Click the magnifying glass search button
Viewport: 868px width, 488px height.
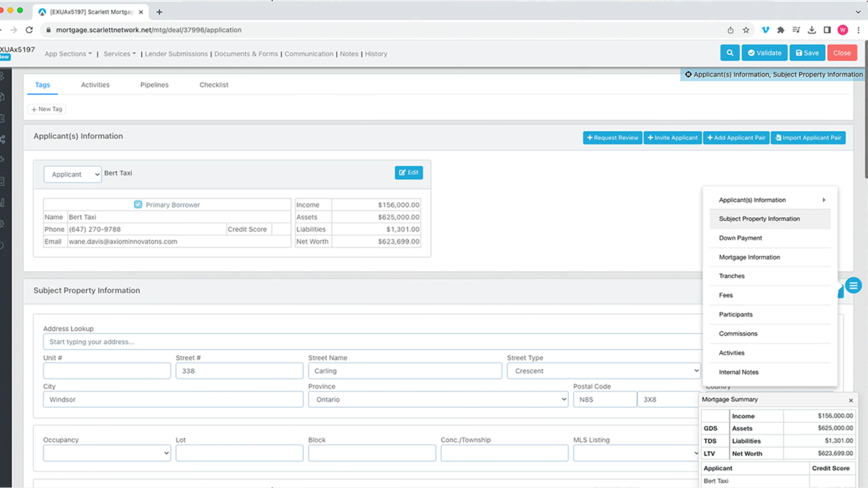(x=730, y=53)
